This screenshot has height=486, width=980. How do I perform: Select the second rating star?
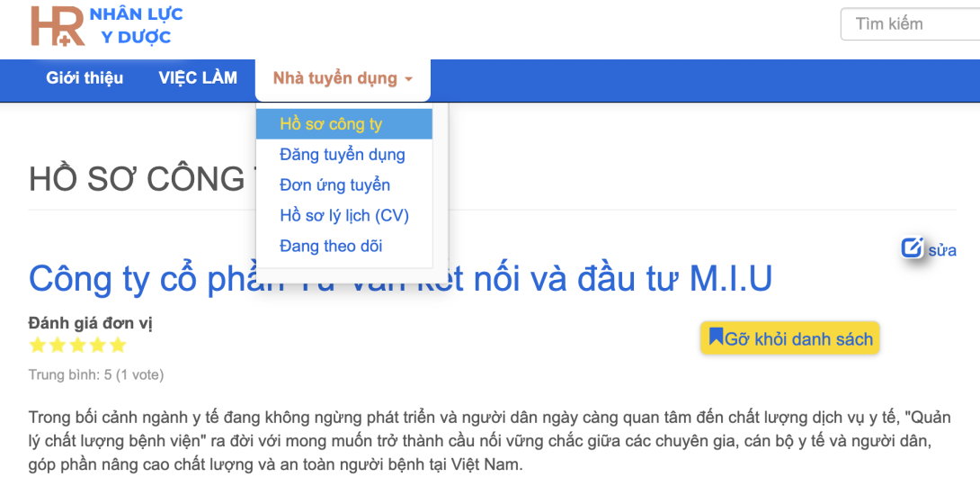(x=58, y=346)
